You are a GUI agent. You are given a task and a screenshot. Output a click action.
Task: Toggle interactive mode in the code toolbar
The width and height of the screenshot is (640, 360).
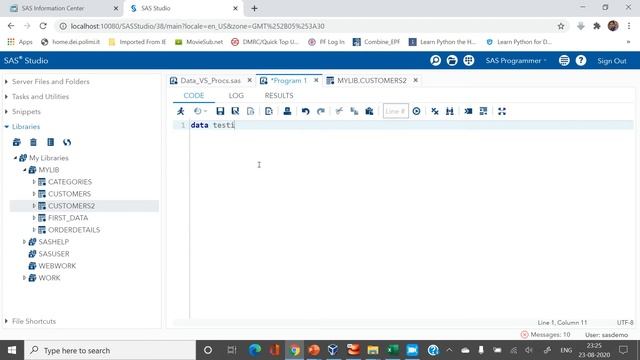468,111
